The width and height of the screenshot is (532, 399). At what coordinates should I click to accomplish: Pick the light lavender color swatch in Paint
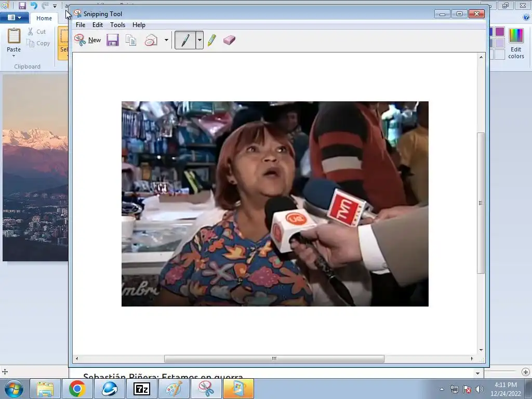pyautogui.click(x=500, y=43)
